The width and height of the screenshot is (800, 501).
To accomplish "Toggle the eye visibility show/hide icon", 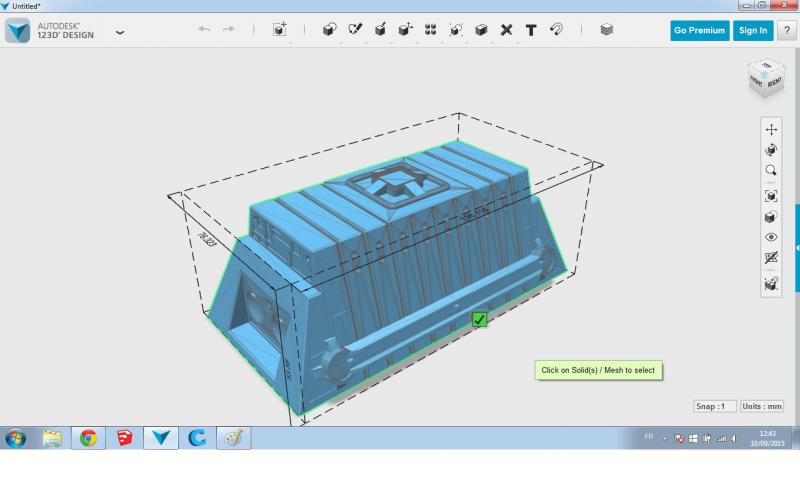I will pos(771,237).
